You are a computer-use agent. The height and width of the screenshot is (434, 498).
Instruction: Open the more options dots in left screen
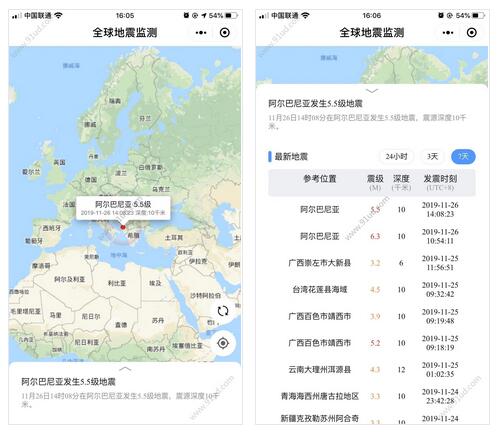(201, 33)
